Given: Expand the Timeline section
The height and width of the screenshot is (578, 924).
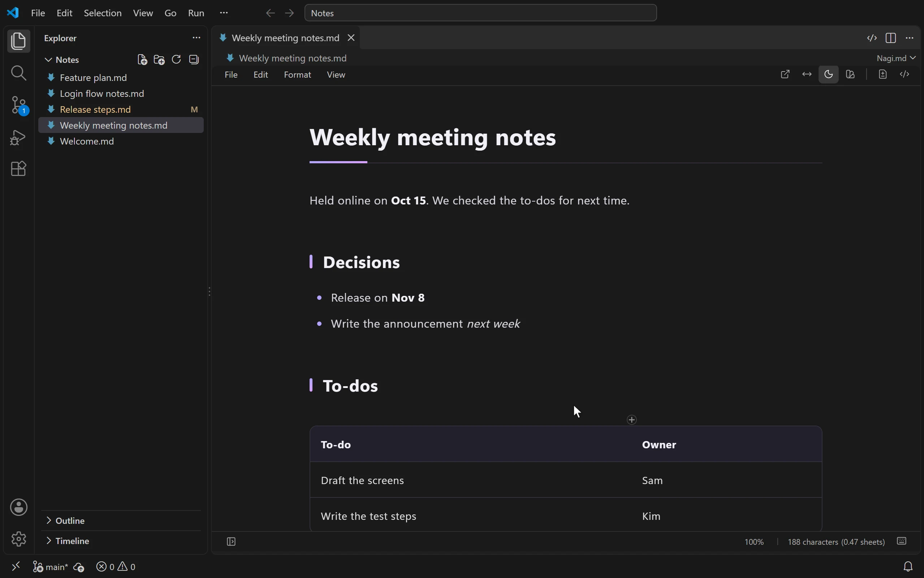Looking at the screenshot, I should (x=67, y=541).
